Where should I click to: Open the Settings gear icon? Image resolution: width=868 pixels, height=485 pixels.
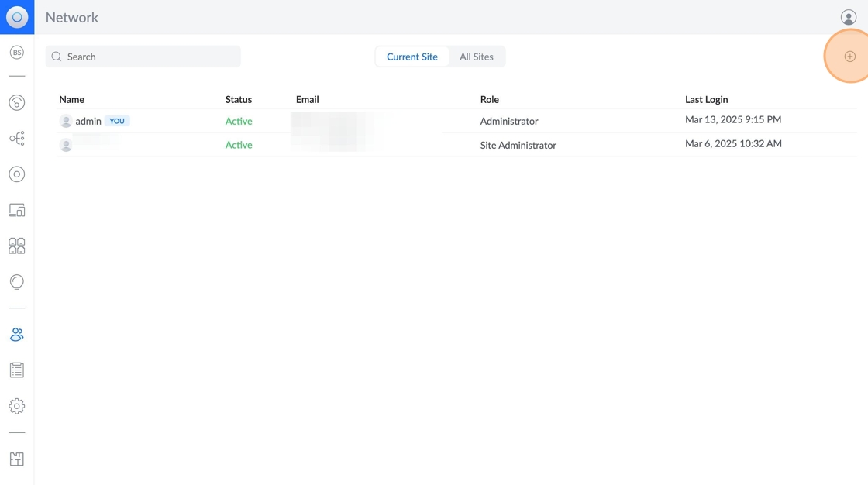pos(17,406)
